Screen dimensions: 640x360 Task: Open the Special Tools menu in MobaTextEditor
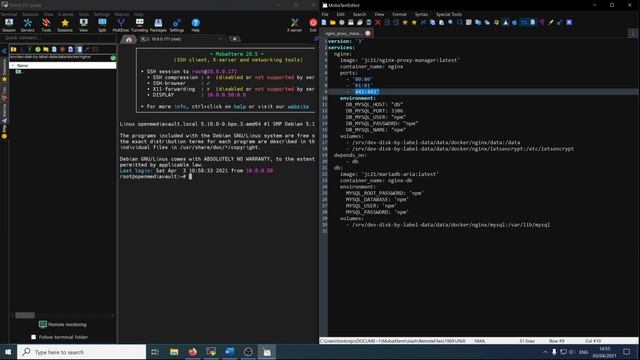tap(449, 14)
